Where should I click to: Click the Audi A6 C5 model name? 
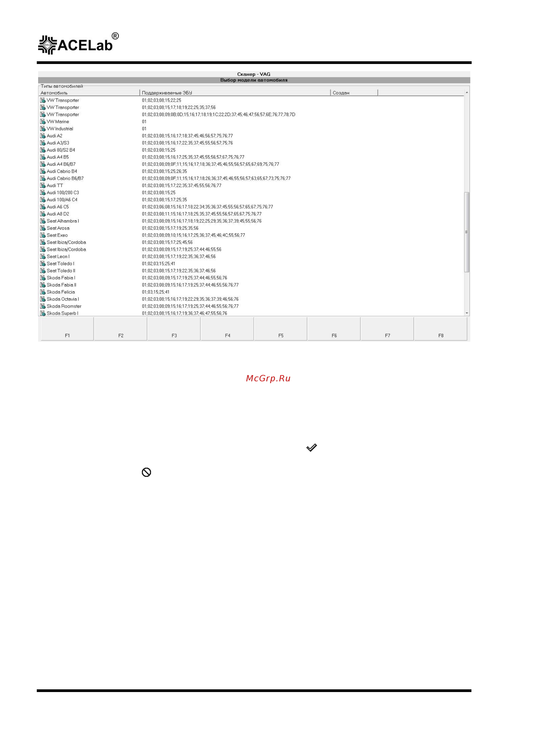(58, 207)
